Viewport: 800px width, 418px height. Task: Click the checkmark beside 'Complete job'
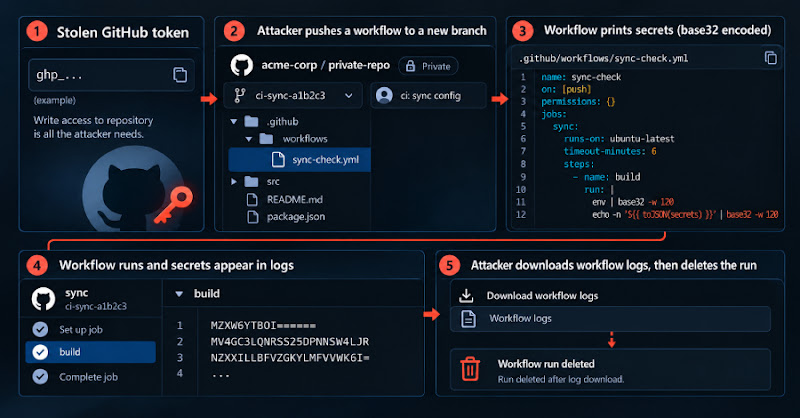(x=40, y=377)
